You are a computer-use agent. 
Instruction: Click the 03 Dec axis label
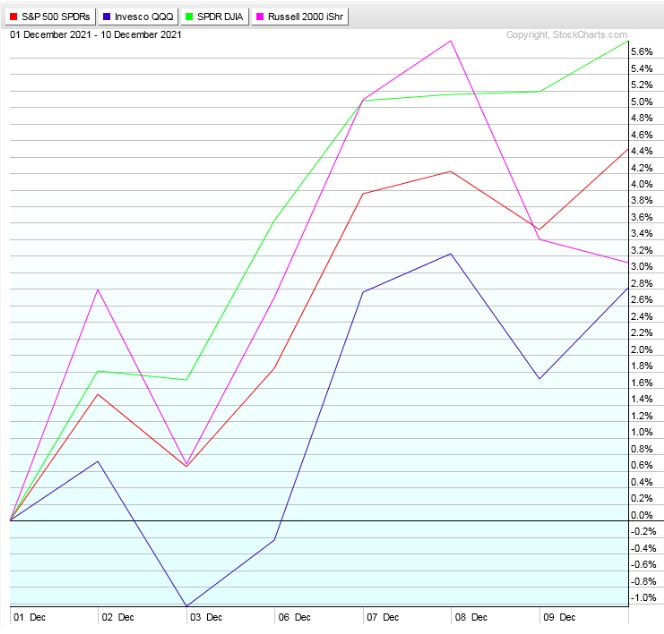(206, 617)
